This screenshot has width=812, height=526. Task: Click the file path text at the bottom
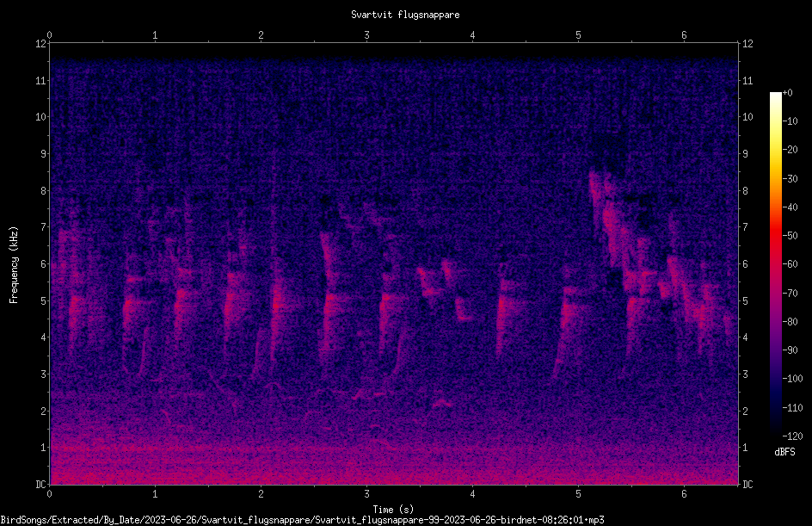click(303, 520)
